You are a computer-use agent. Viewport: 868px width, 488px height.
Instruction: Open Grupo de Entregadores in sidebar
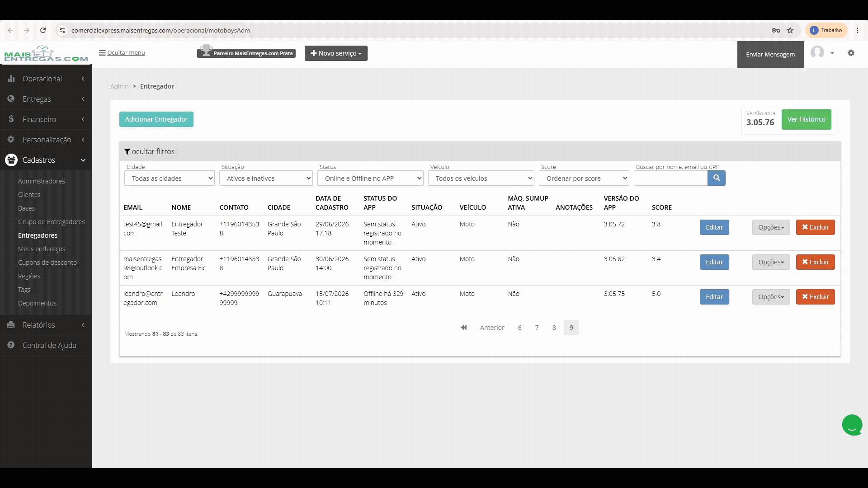[x=52, y=222]
